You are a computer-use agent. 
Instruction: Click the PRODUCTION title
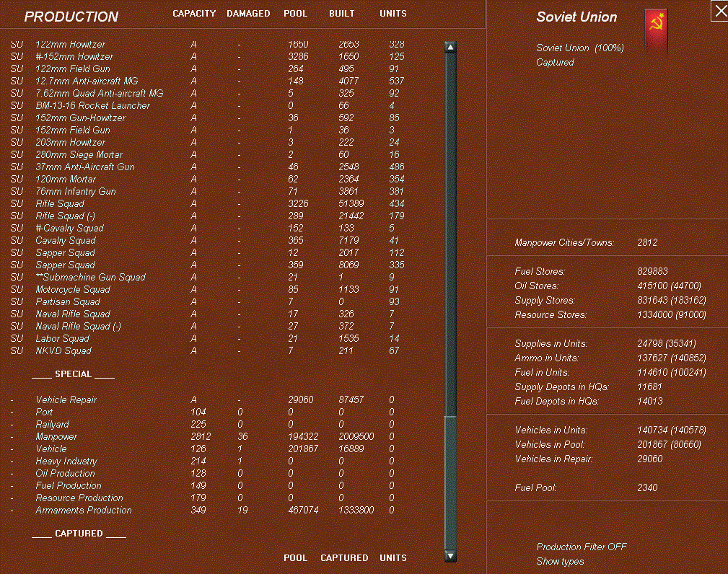coord(71,17)
